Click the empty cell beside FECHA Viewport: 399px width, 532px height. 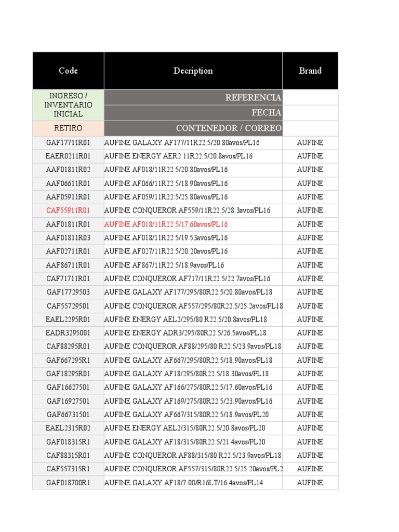pos(310,113)
